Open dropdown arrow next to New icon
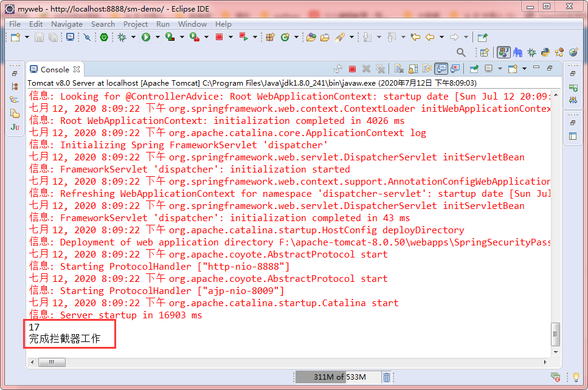Image resolution: width=588 pixels, height=390 pixels. pos(27,37)
